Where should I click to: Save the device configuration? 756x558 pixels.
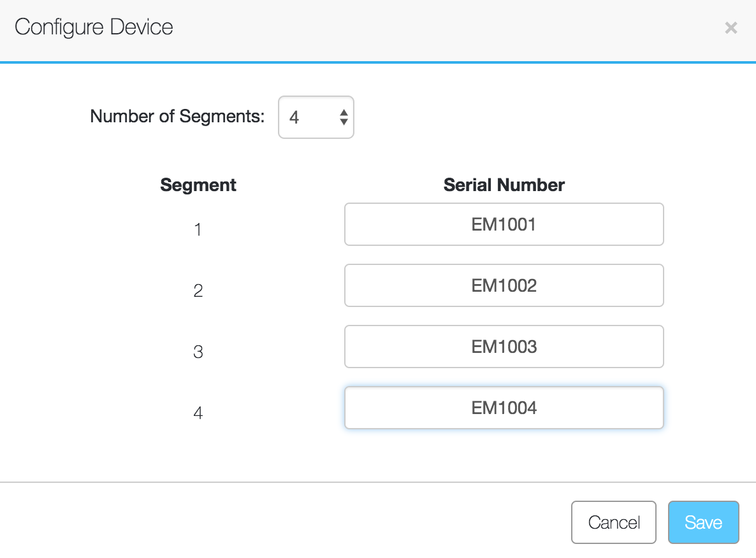coord(703,522)
